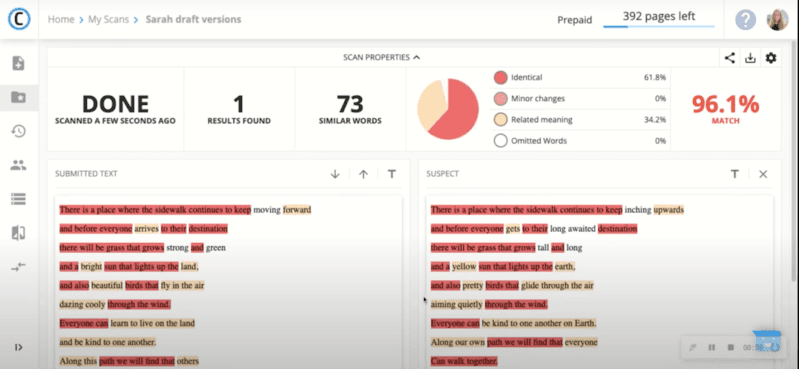Pause the screen recording
Screen dimensions: 799x369
click(x=712, y=348)
